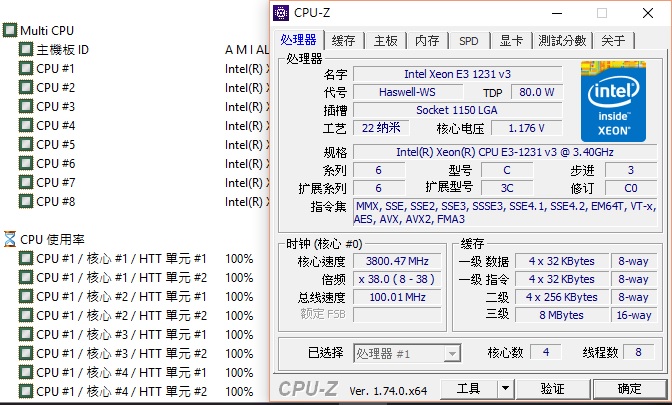Click the chip icon beside CPU #1
Viewport: 672px width, 405px height.
coord(26,68)
